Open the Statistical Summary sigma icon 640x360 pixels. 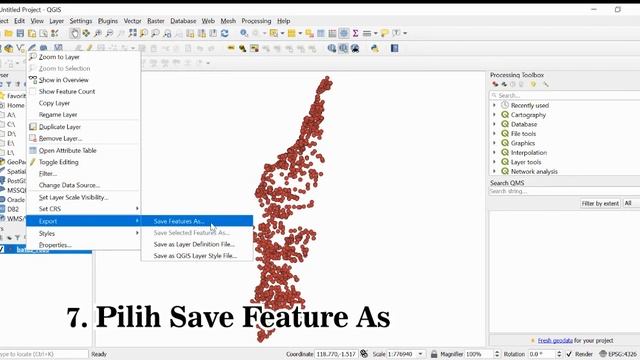coord(356,33)
